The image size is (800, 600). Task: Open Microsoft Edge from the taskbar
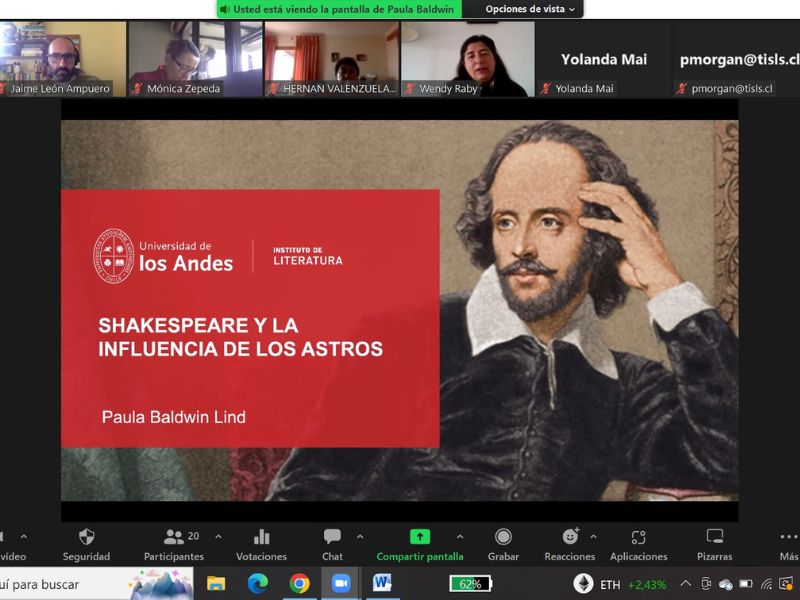point(258,583)
